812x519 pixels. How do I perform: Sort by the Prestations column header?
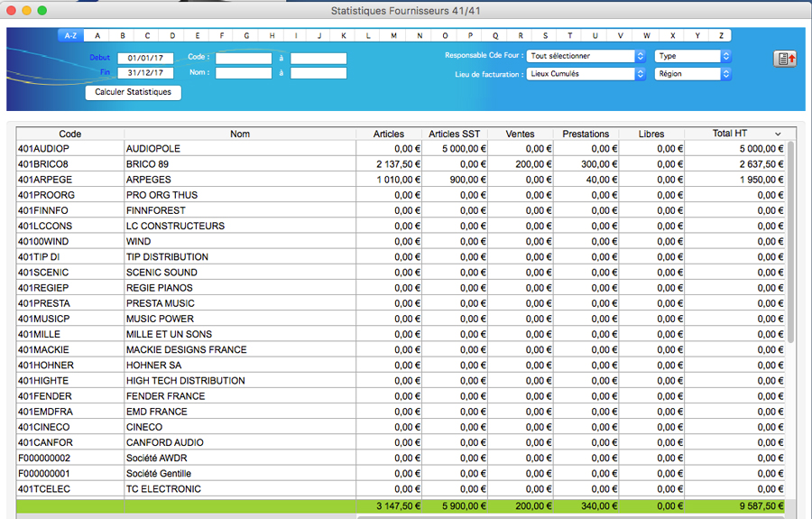coord(586,134)
